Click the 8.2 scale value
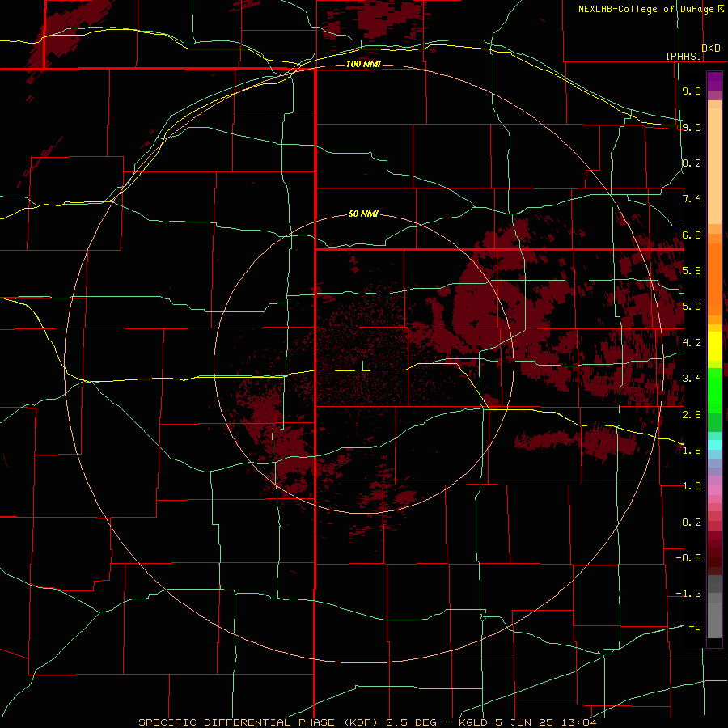The width and height of the screenshot is (728, 728). tap(692, 163)
